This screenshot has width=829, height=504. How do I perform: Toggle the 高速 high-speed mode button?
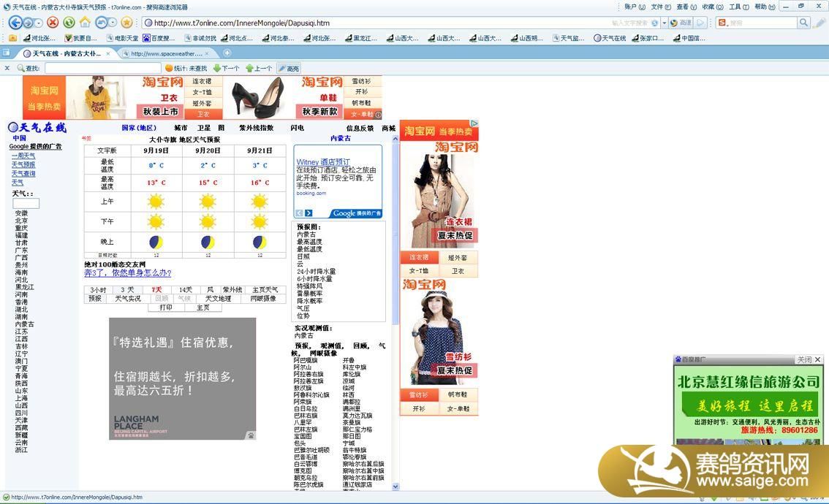681,23
